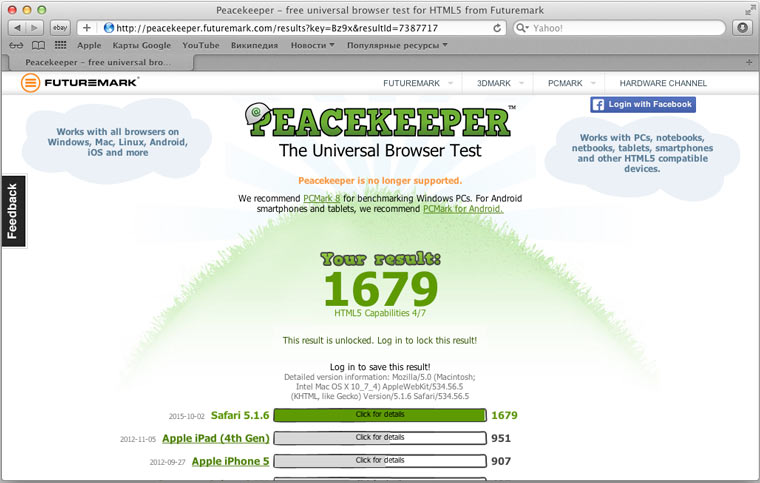Screen dimensions: 760x483
Task: Open the Википедия bookmark
Action: tap(254, 45)
